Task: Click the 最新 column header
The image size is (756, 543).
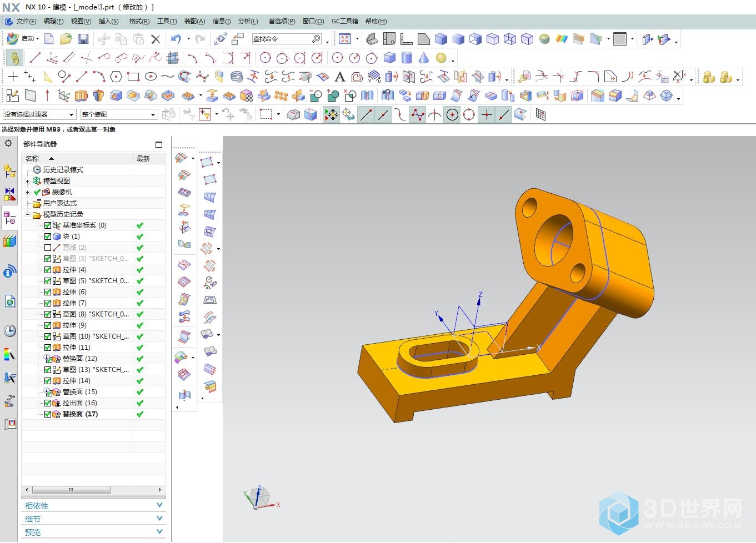Action: pyautogui.click(x=149, y=159)
